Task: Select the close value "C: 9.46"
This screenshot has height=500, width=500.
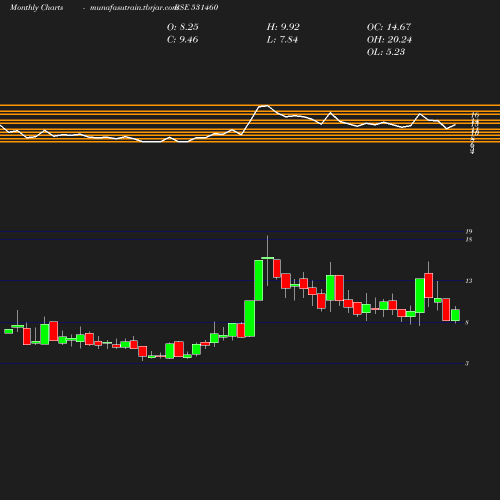Action: pos(182,40)
